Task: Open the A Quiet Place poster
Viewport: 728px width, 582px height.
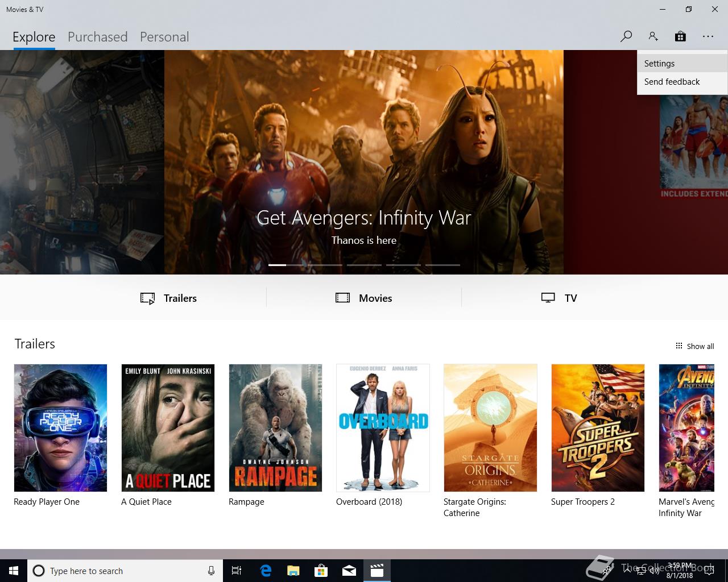Action: point(168,428)
